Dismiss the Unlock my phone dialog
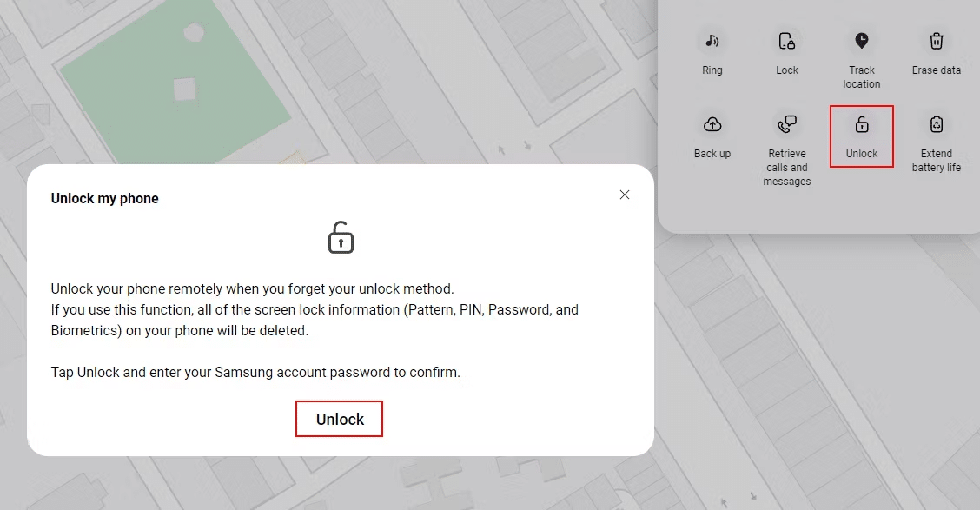Screen dimensions: 980x510 (x=625, y=195)
